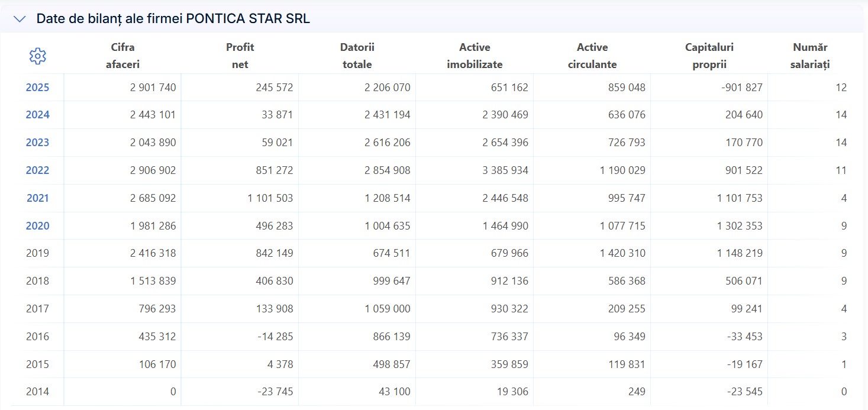Open the 2024 year link
Image resolution: width=868 pixels, height=410 pixels.
(37, 115)
